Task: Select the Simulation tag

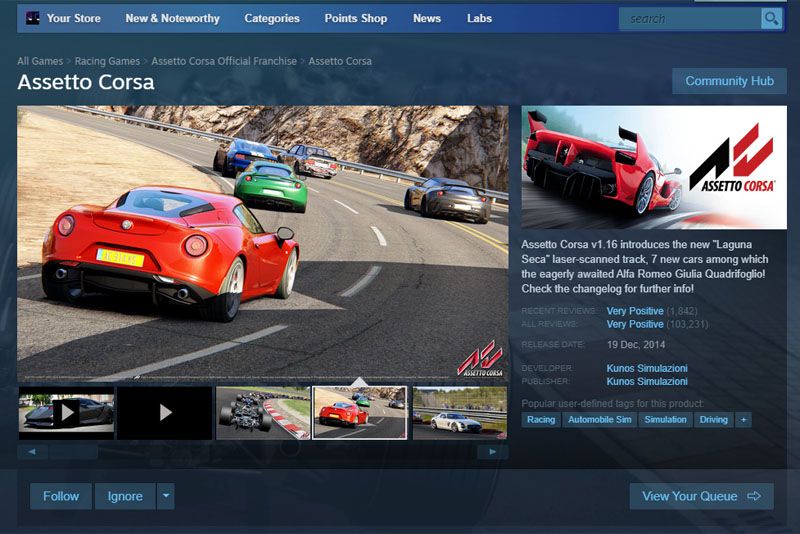Action: click(665, 420)
